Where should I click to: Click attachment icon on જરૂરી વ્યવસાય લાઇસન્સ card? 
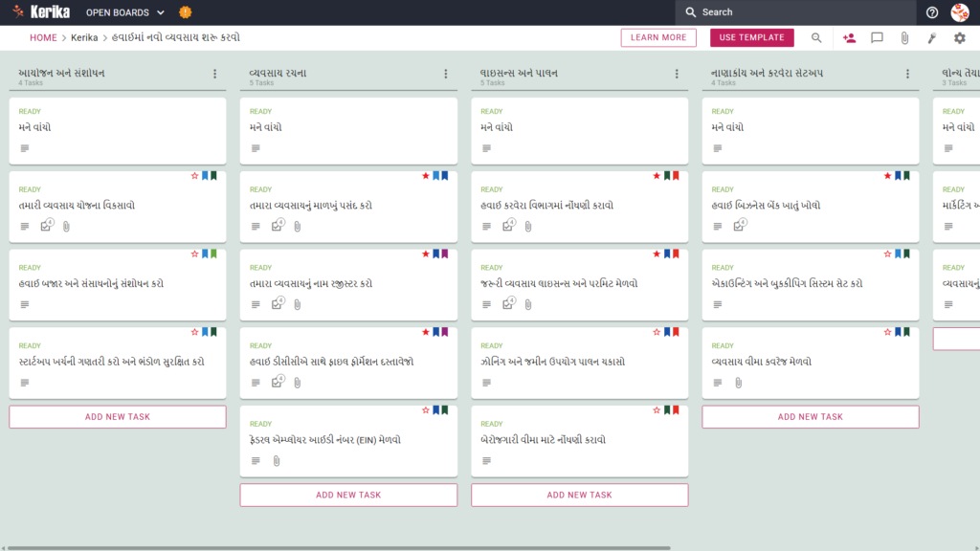coord(528,304)
